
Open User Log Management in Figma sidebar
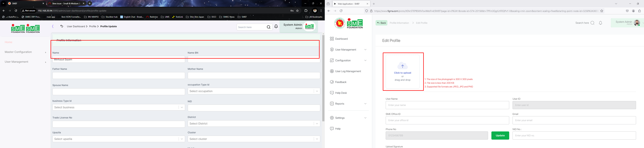(345, 71)
